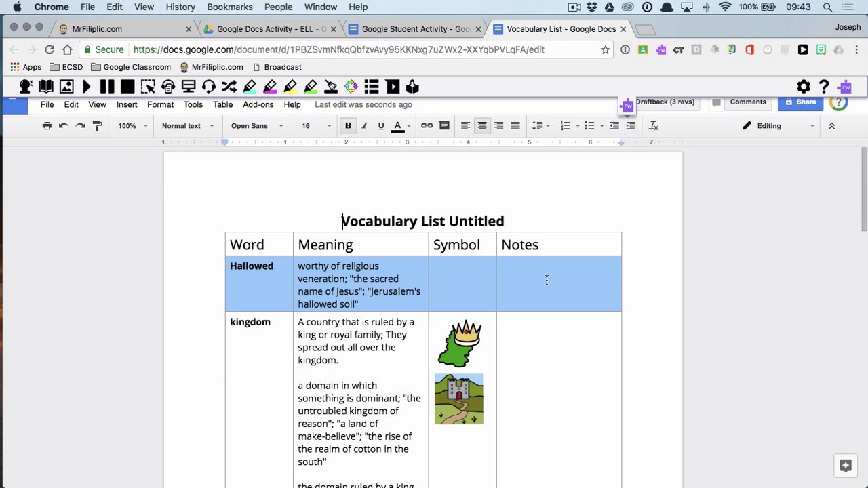
Task: Justify the text
Action: pos(515,126)
